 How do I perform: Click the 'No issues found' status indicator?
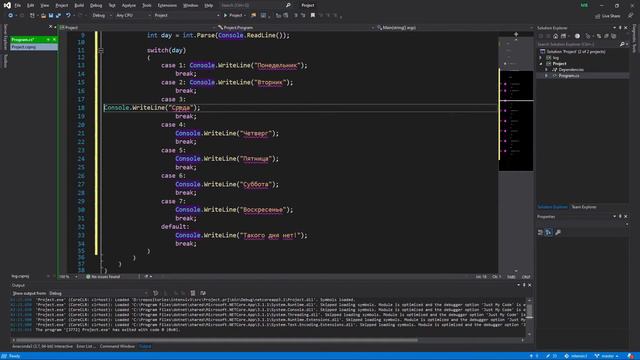click(x=103, y=277)
